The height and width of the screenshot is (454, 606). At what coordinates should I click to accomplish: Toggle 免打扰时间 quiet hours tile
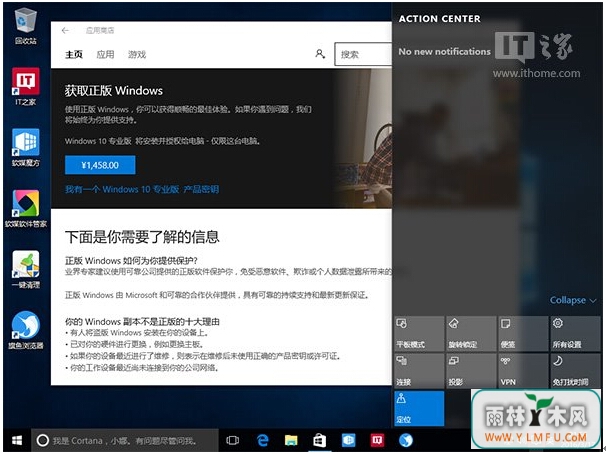pos(575,371)
